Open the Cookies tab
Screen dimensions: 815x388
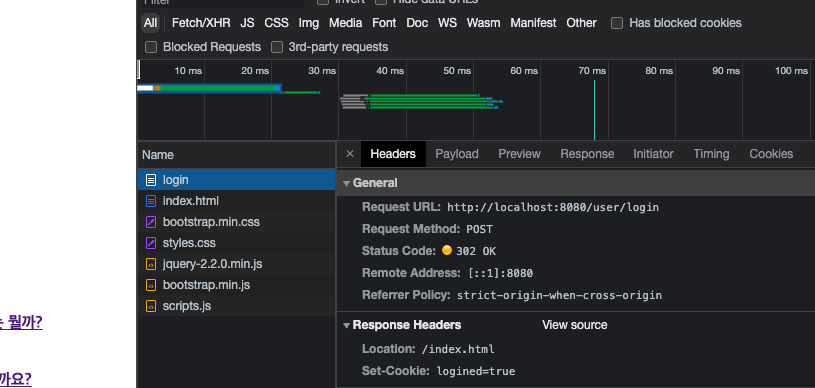771,154
